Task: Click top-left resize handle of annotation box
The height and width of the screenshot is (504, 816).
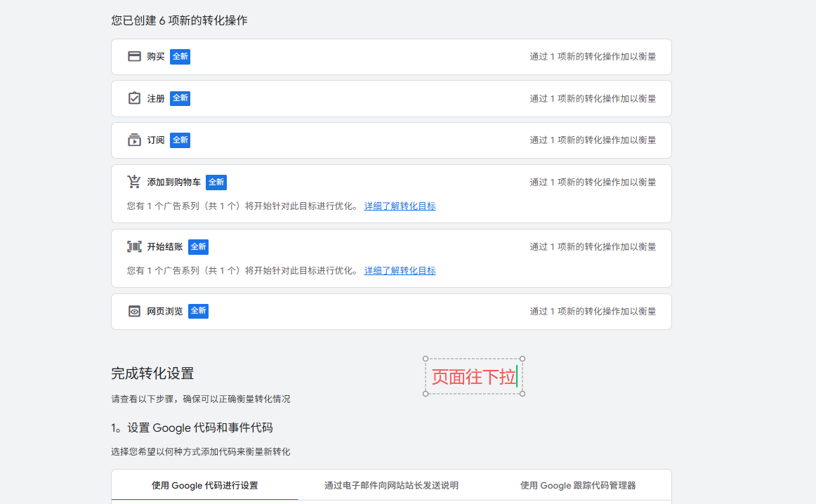Action: 426,359
